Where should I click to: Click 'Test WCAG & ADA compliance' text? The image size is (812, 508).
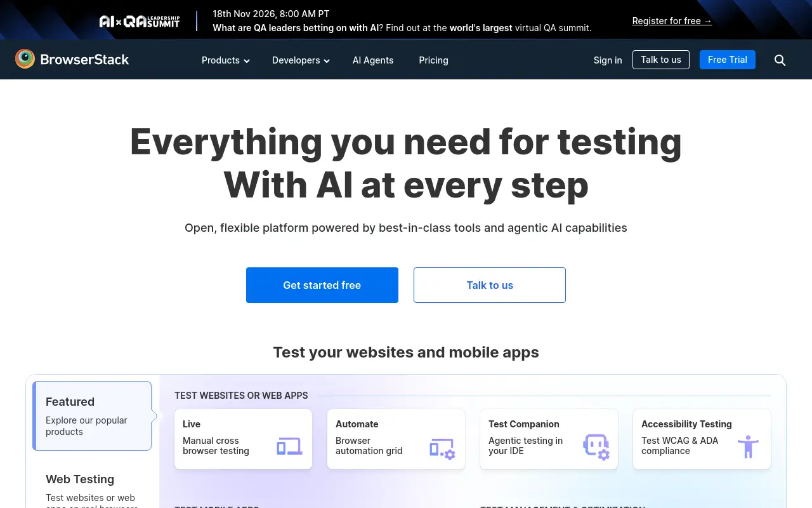click(x=679, y=446)
